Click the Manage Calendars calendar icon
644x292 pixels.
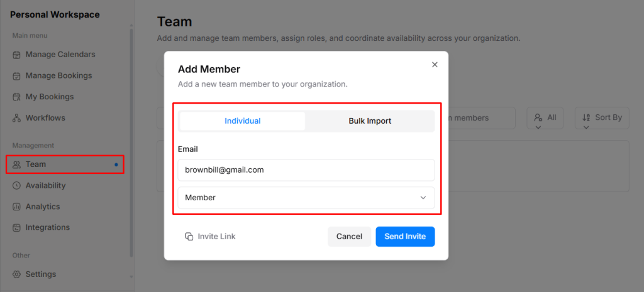tap(17, 55)
